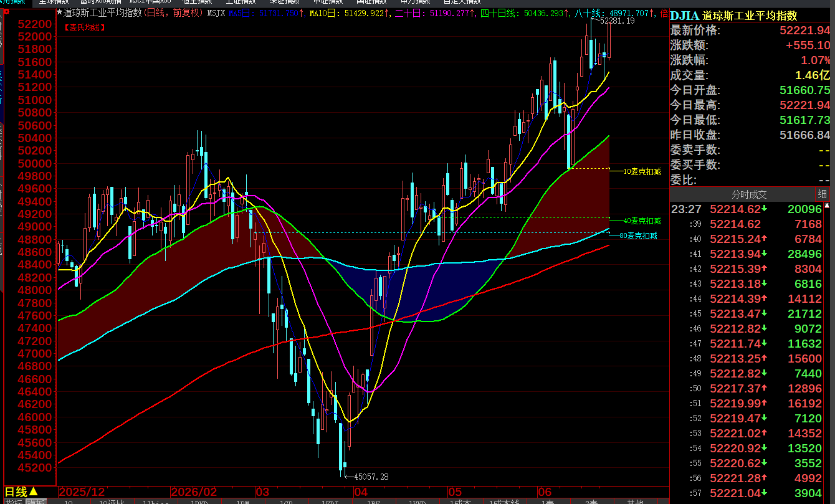Click the 06 month on time axis
This screenshot has width=835, height=504.
(545, 492)
